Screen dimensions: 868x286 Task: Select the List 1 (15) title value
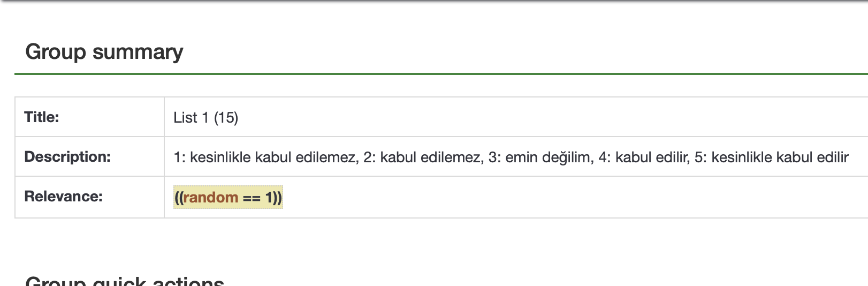[x=205, y=118]
